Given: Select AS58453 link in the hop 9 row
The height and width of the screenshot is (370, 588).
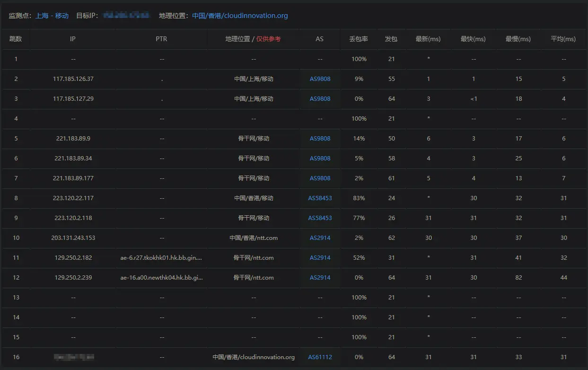Looking at the screenshot, I should [x=320, y=218].
